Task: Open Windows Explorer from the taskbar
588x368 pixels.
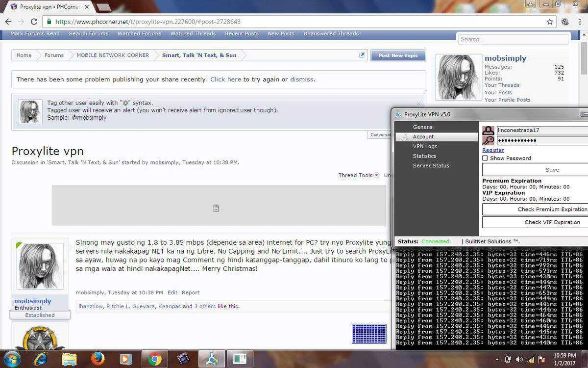Action: [x=69, y=359]
